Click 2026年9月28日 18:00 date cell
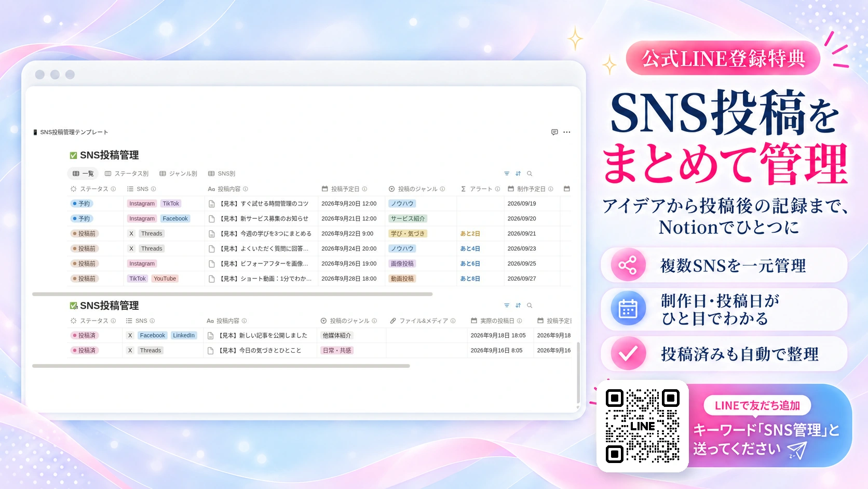Image resolution: width=868 pixels, height=489 pixels. (x=349, y=279)
